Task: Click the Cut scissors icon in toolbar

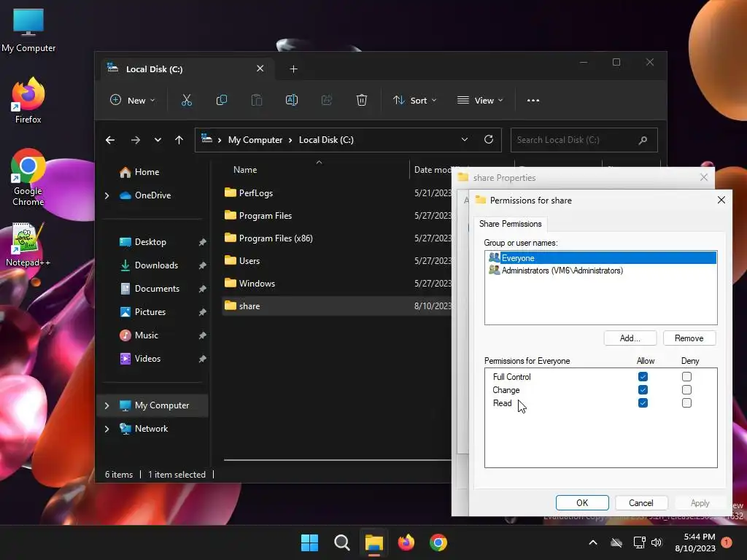Action: [x=186, y=100]
